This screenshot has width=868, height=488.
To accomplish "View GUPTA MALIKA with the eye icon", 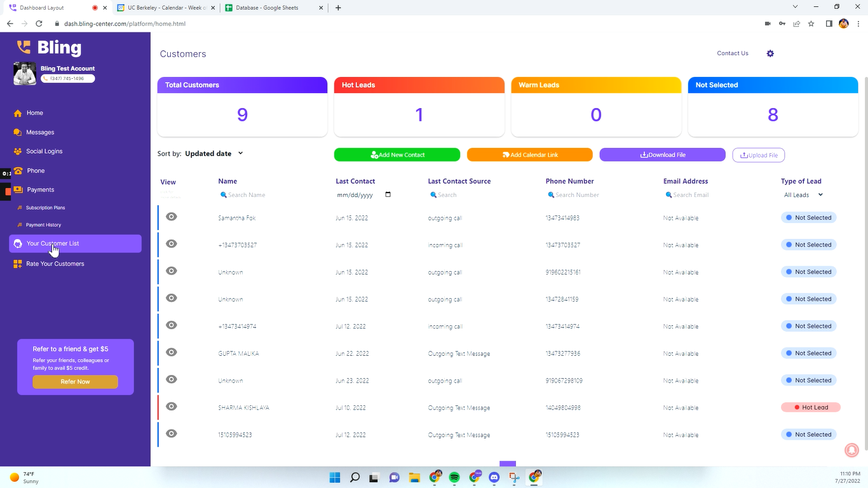I will (172, 352).
